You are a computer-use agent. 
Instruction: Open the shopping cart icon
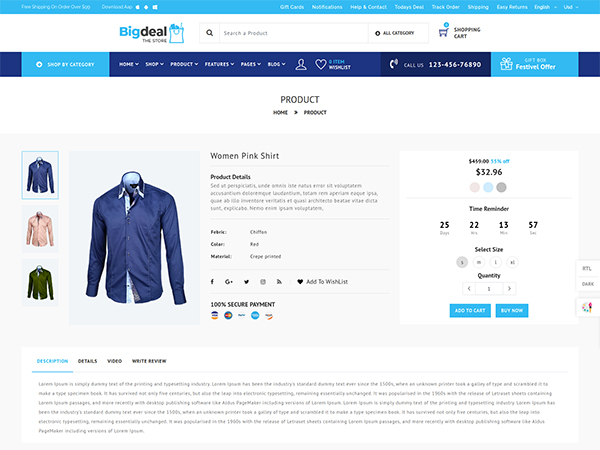click(x=444, y=31)
